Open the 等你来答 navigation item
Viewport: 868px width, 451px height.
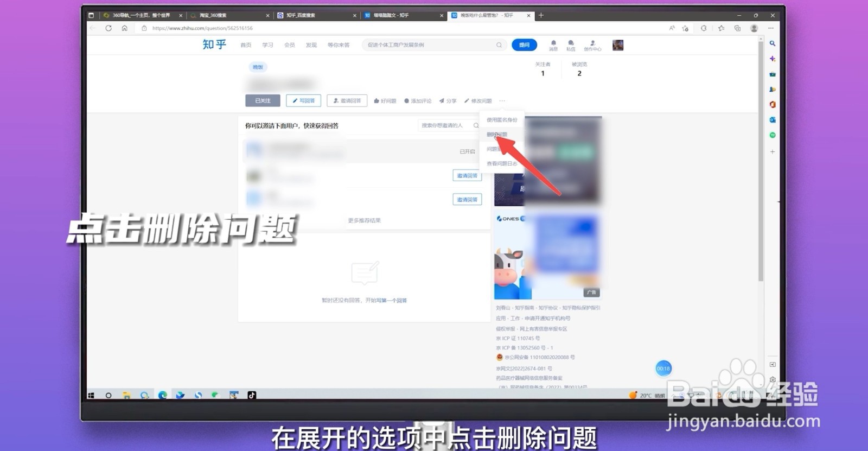(x=339, y=45)
